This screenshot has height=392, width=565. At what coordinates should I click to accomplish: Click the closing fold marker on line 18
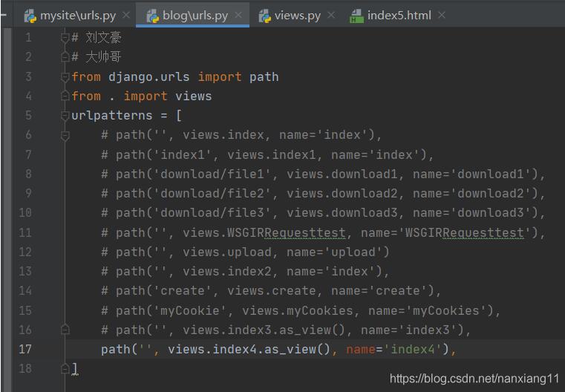[x=65, y=367]
